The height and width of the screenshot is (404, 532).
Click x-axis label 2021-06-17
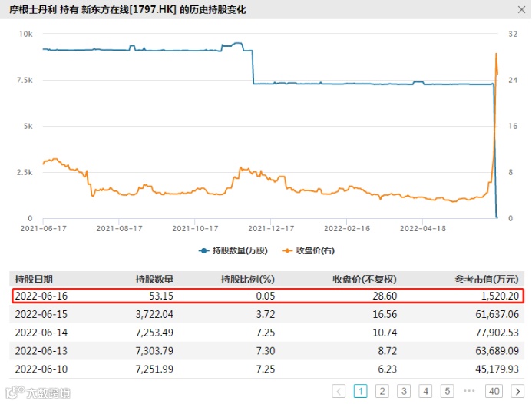click(44, 228)
